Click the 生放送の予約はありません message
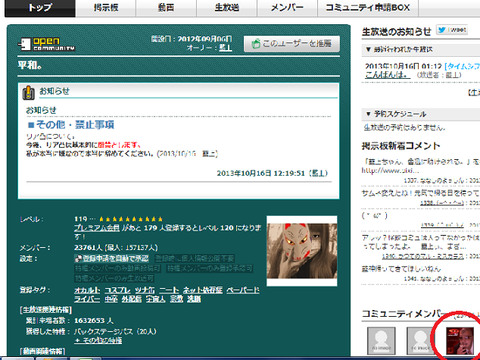Screen dimensions: 480x360 click(404, 127)
